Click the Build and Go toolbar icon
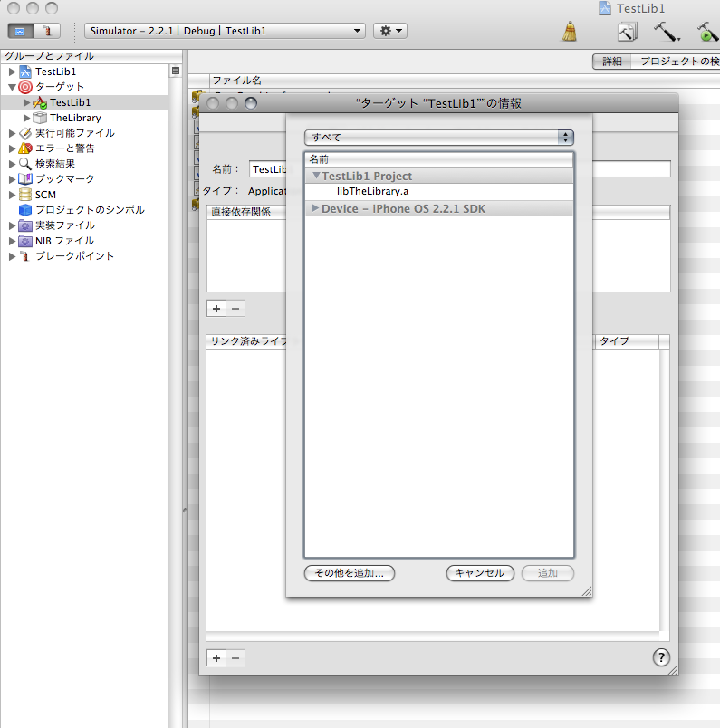The image size is (720, 728). coord(707,32)
